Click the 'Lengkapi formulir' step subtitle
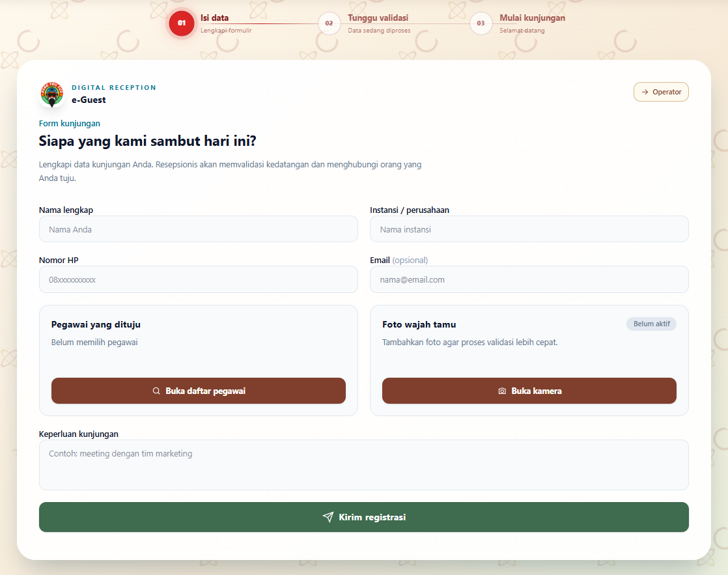The width and height of the screenshot is (728, 575). [x=226, y=30]
